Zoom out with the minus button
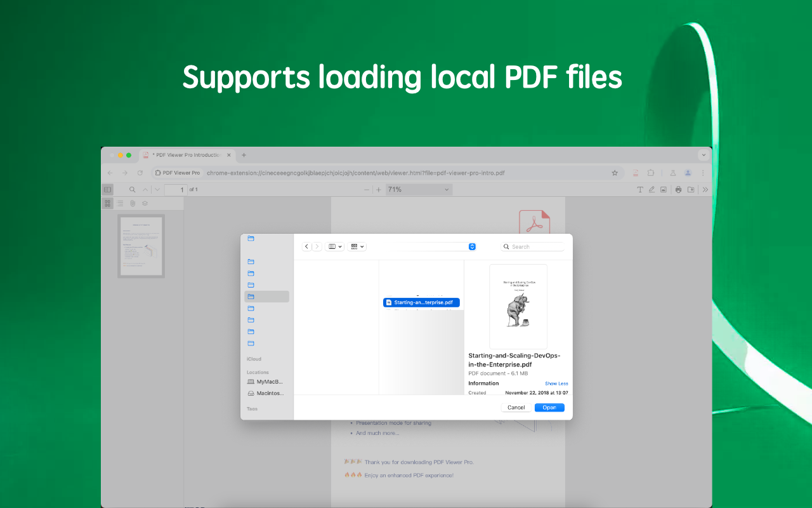The width and height of the screenshot is (812, 508). (x=366, y=189)
